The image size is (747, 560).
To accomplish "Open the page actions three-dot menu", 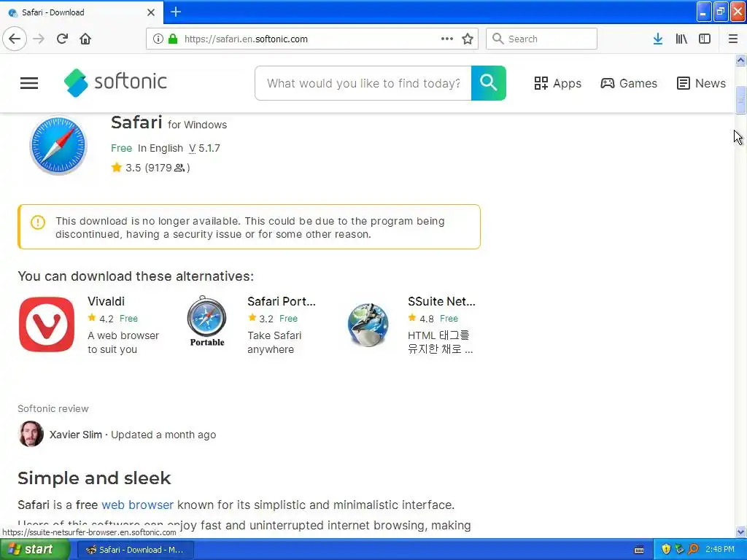I will 447,39.
